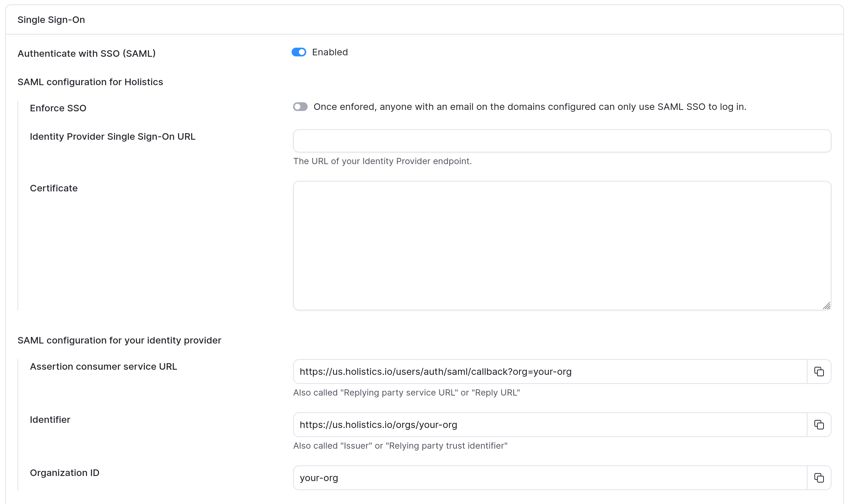
Task: Click the 'Authenticate with SSO (SAML)' label
Action: 87,53
